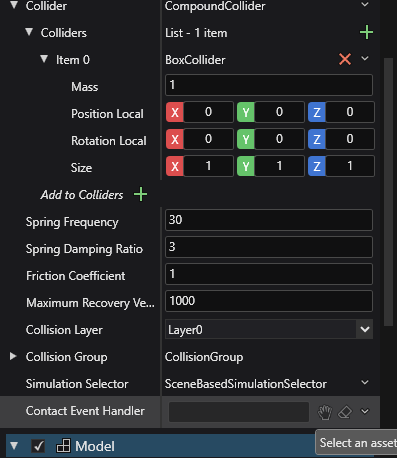Edit the Friction Coefficient field
This screenshot has width=397, height=458.
pyautogui.click(x=269, y=274)
